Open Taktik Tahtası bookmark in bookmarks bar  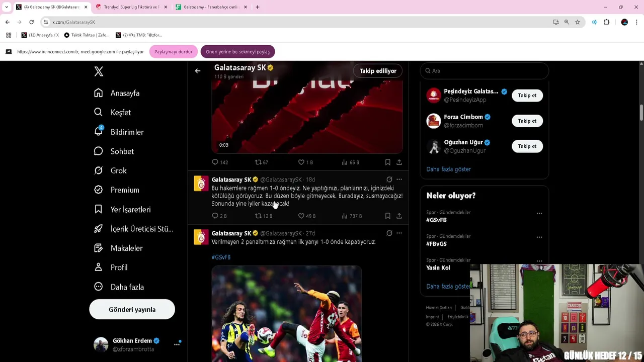click(x=87, y=35)
